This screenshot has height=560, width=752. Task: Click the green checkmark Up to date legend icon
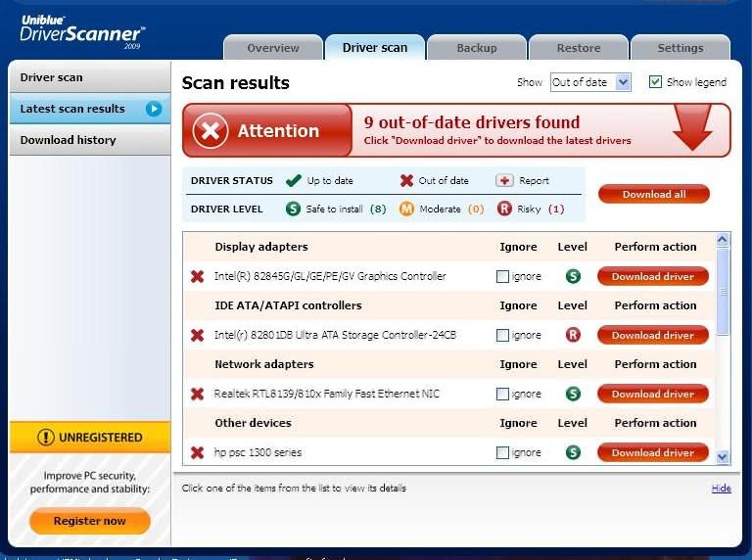tap(293, 181)
